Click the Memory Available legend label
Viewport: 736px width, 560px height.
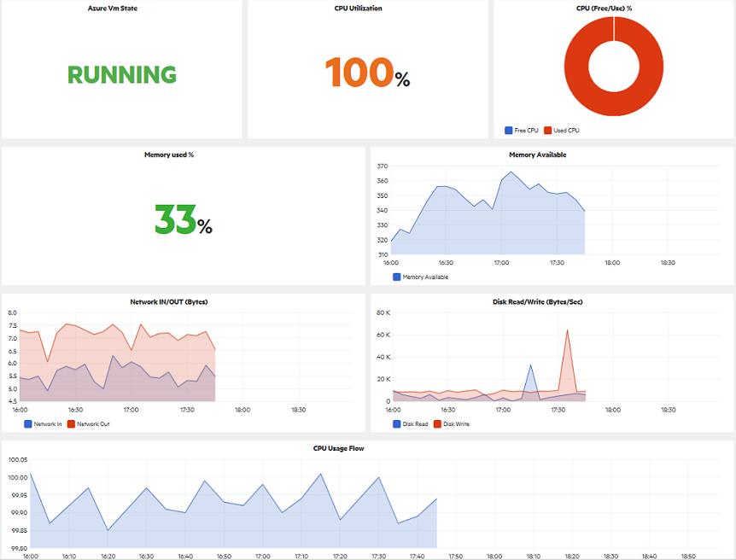425,277
